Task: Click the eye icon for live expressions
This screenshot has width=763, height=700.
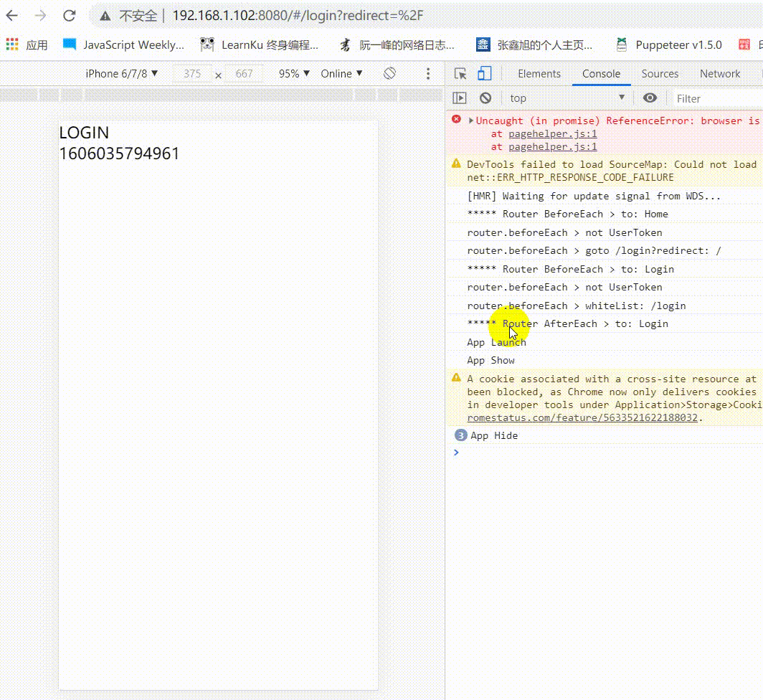Action: [650, 98]
